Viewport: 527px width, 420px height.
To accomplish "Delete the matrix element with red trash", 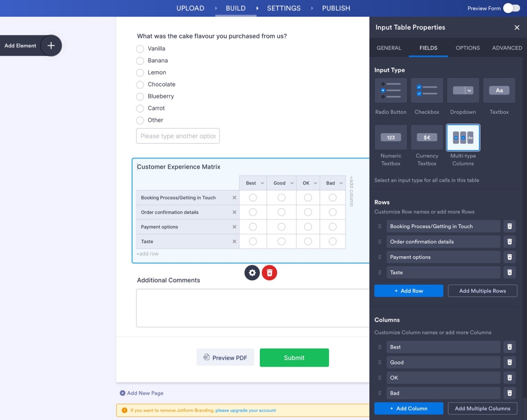I will pos(269,273).
